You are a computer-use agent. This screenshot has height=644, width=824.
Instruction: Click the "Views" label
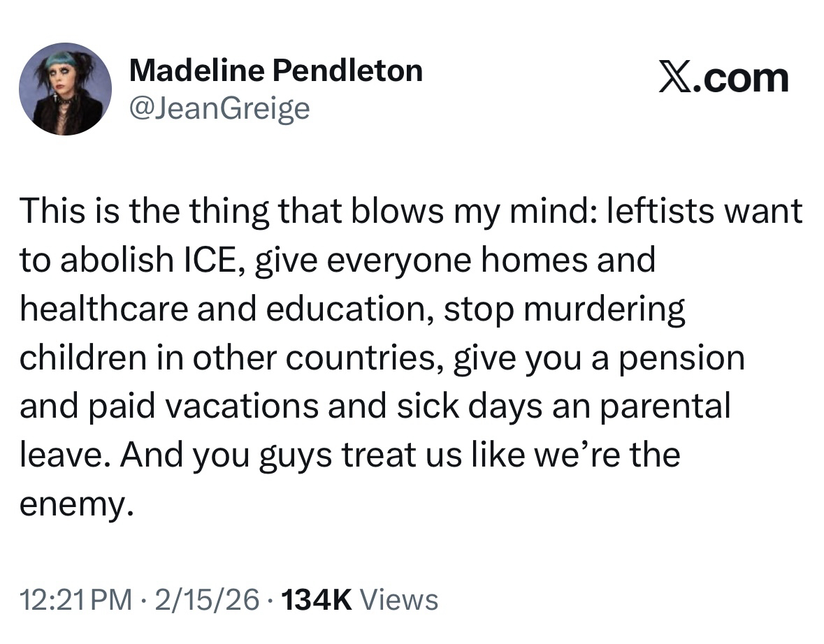point(402,599)
